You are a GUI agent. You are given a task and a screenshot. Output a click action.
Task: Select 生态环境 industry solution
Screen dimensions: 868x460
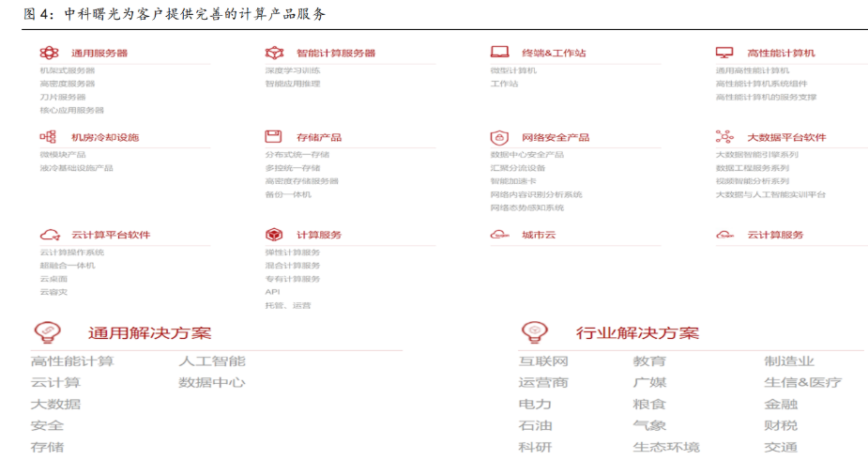pyautogui.click(x=666, y=447)
